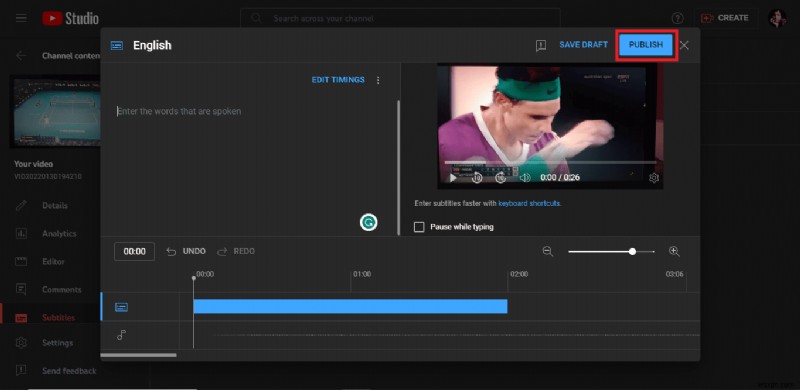This screenshot has height=390, width=800.
Task: Click the search across your channel field
Action: pos(400,18)
